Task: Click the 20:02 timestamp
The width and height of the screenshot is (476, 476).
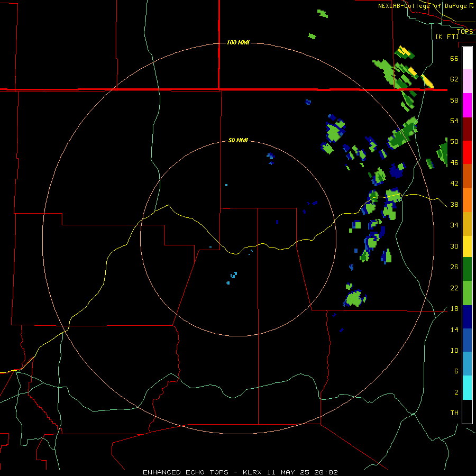Action: [x=326, y=472]
